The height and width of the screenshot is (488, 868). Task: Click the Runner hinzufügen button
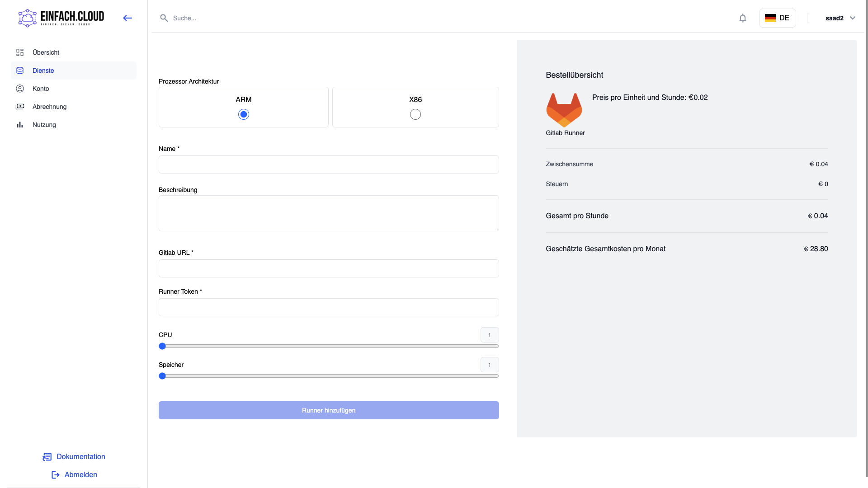[329, 410]
